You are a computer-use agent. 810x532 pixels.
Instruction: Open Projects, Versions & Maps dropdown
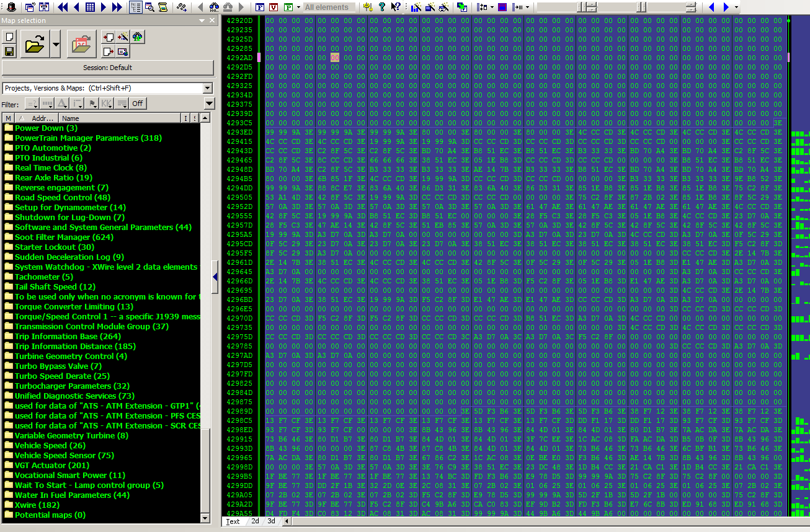click(x=207, y=88)
